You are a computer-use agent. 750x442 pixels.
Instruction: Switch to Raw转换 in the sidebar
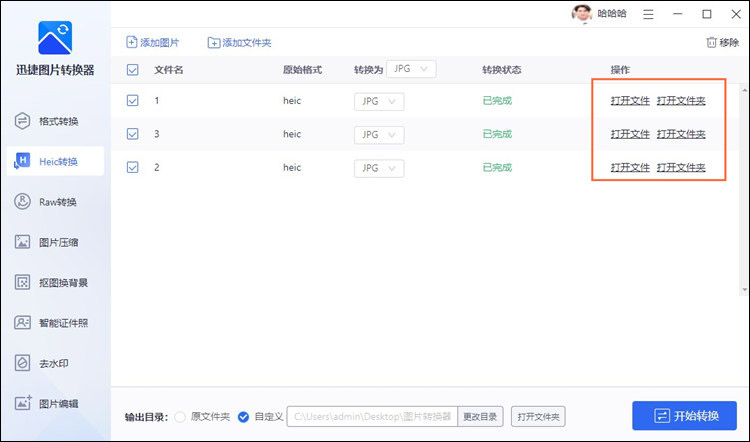point(55,202)
